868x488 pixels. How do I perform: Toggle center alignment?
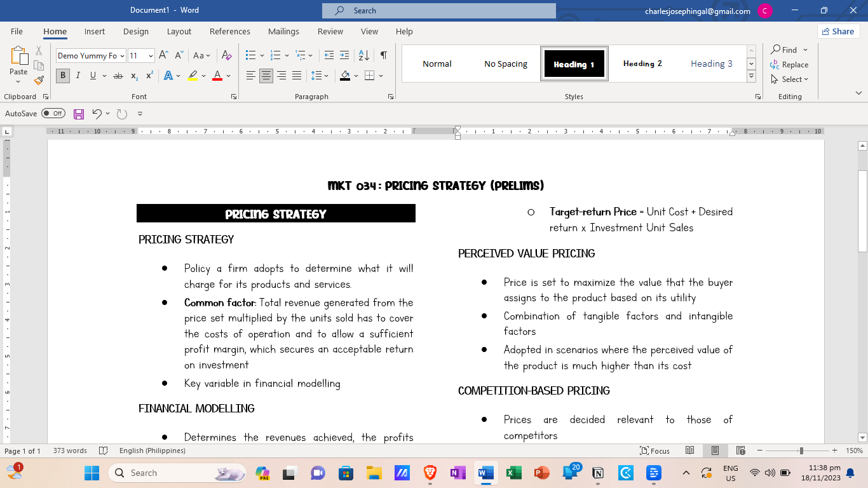coord(266,76)
